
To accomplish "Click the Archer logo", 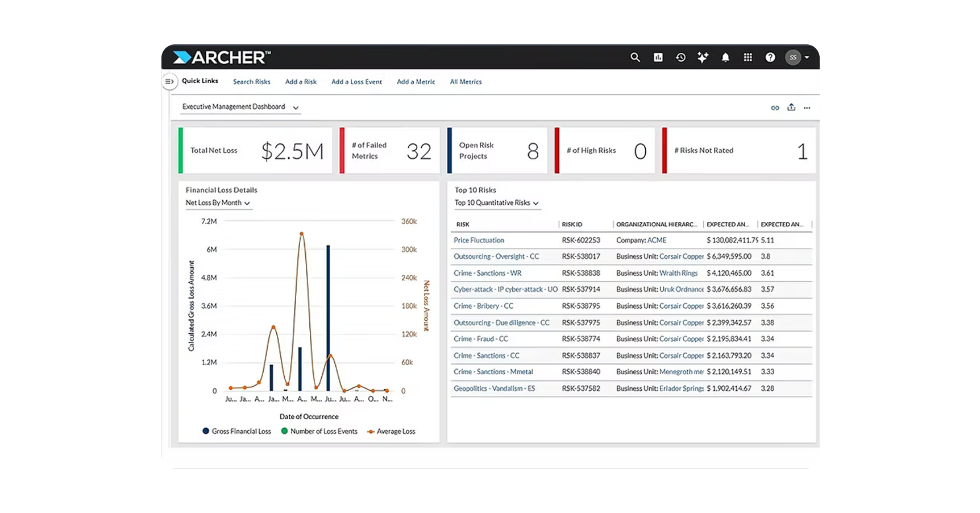I will pyautogui.click(x=222, y=57).
